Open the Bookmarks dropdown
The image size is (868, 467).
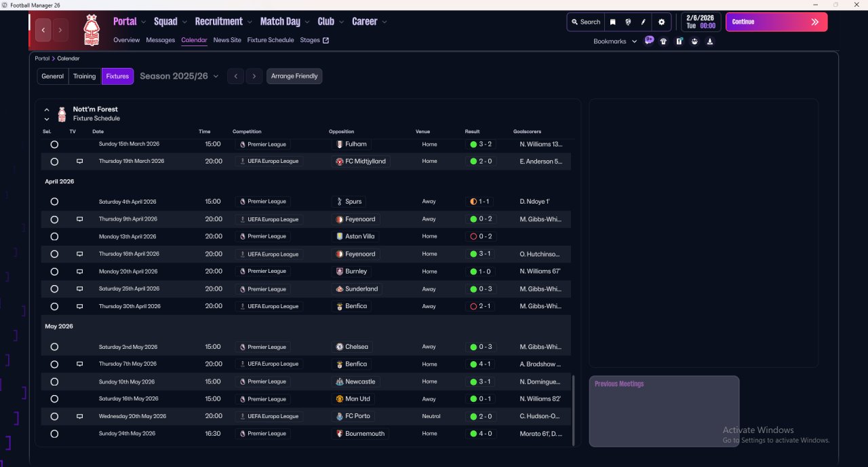pyautogui.click(x=615, y=41)
